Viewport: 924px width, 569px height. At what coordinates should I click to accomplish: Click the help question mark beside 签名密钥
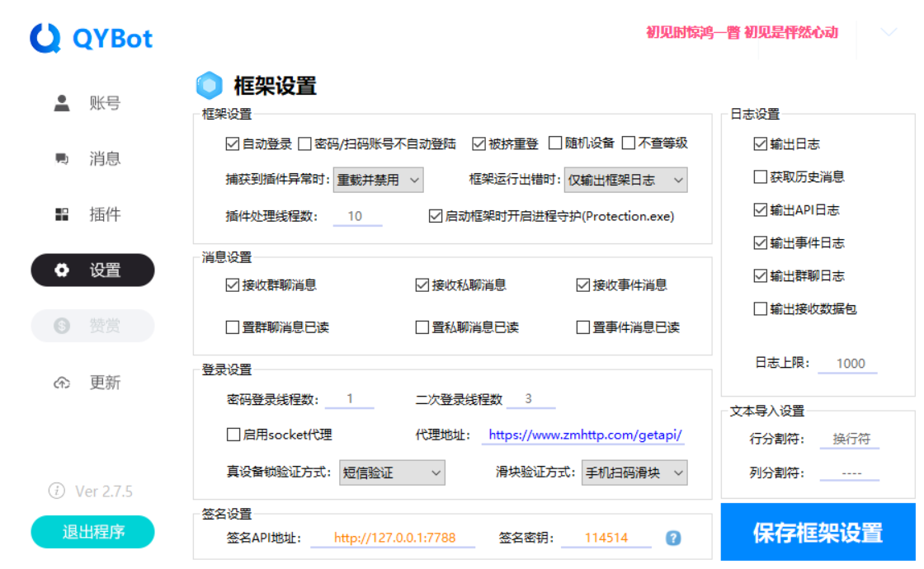(x=673, y=538)
